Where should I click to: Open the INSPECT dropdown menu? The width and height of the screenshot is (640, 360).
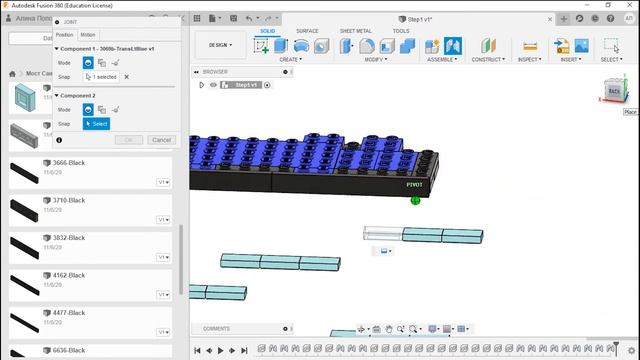[x=530, y=60]
